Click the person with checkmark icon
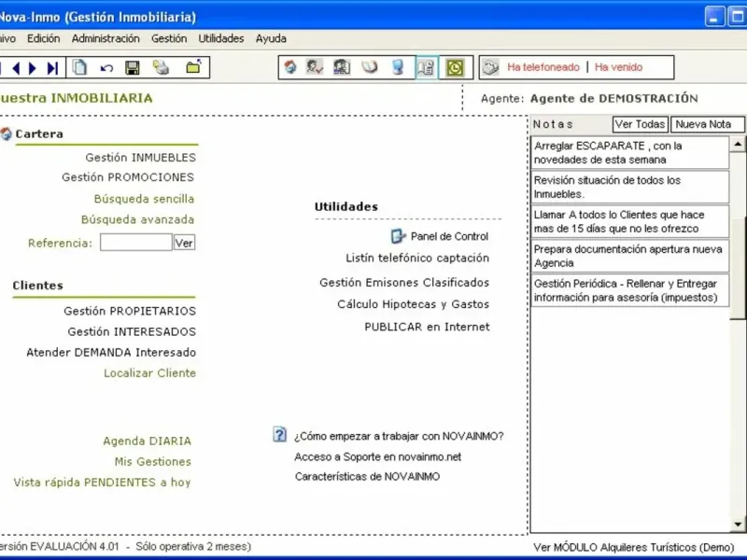This screenshot has height=560, width=747. click(315, 67)
